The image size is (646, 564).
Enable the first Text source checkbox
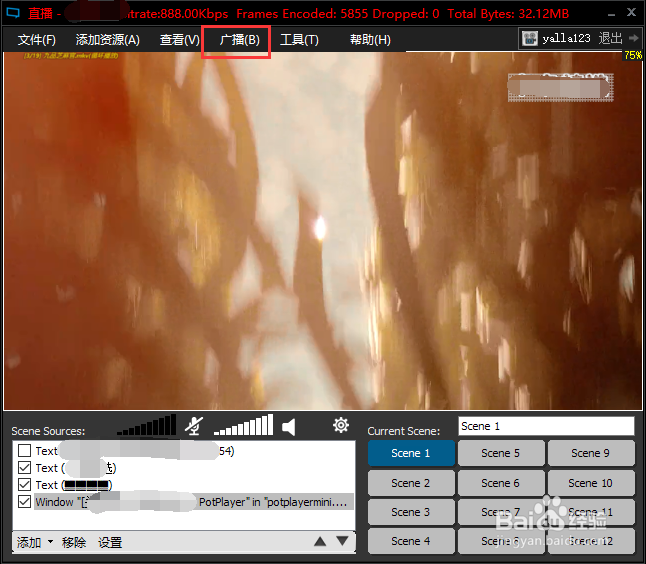(25, 451)
